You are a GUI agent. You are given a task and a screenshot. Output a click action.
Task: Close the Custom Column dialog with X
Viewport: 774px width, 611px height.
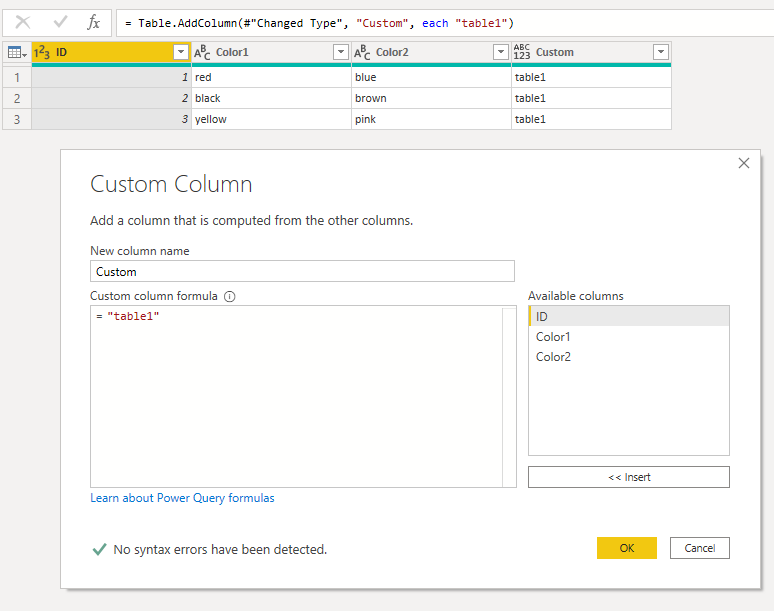tap(743, 163)
